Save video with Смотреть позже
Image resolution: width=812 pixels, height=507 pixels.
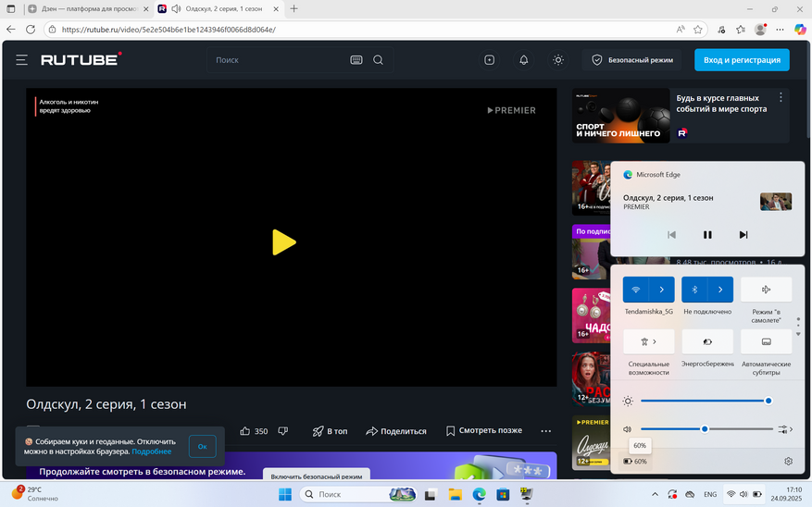pyautogui.click(x=484, y=430)
